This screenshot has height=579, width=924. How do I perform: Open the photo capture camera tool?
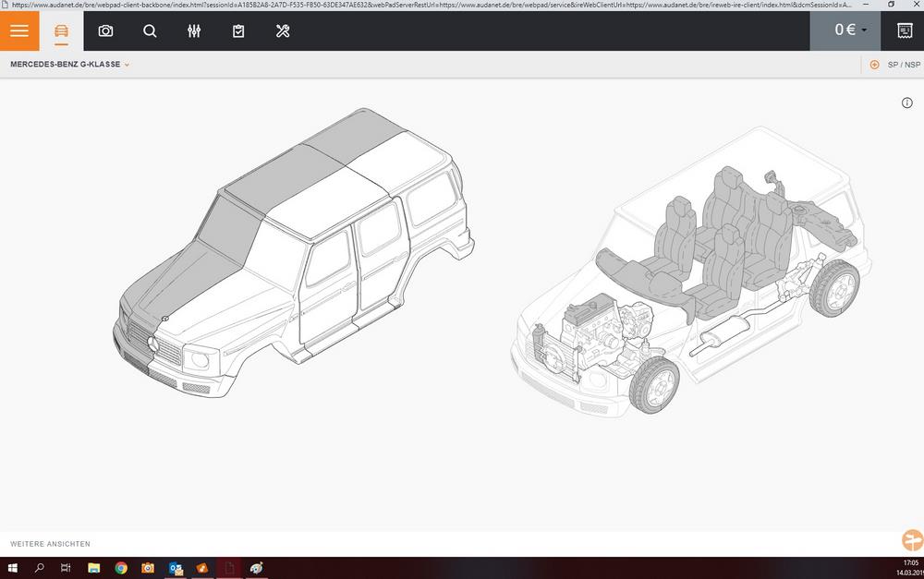tap(105, 30)
